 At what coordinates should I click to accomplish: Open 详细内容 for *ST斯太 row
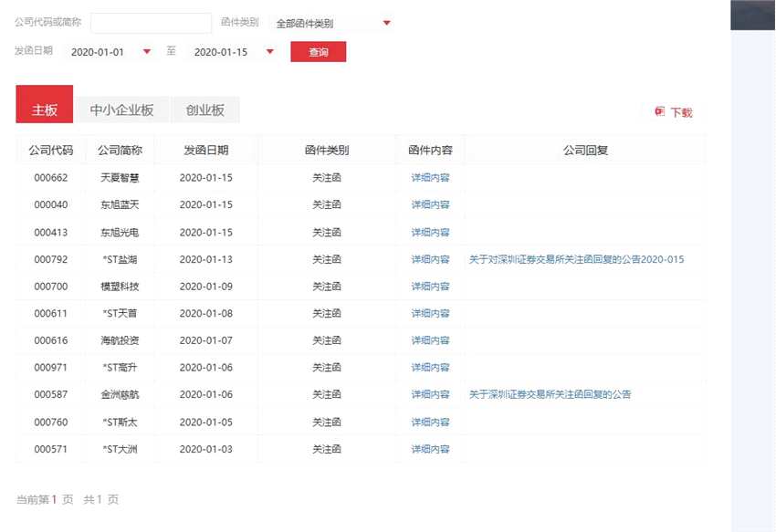430,422
